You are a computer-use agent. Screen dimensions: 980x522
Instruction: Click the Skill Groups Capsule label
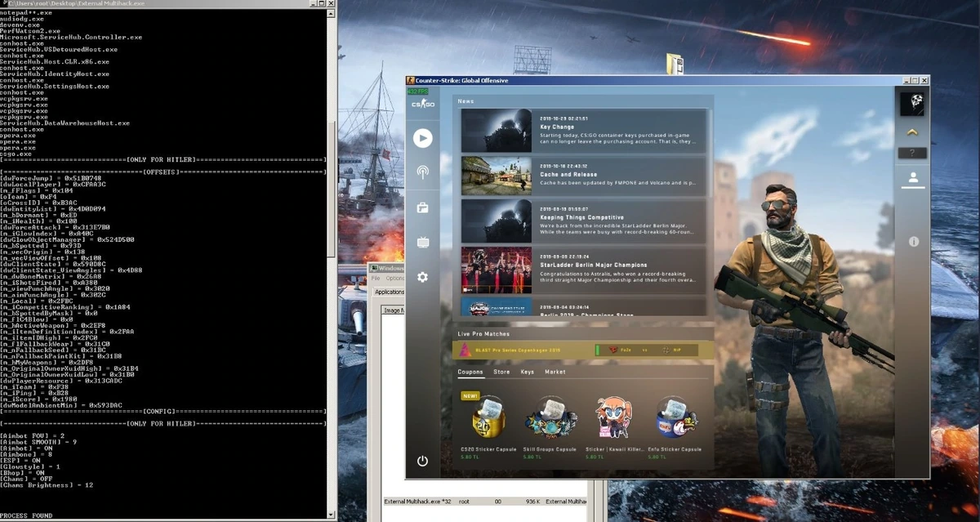(550, 449)
